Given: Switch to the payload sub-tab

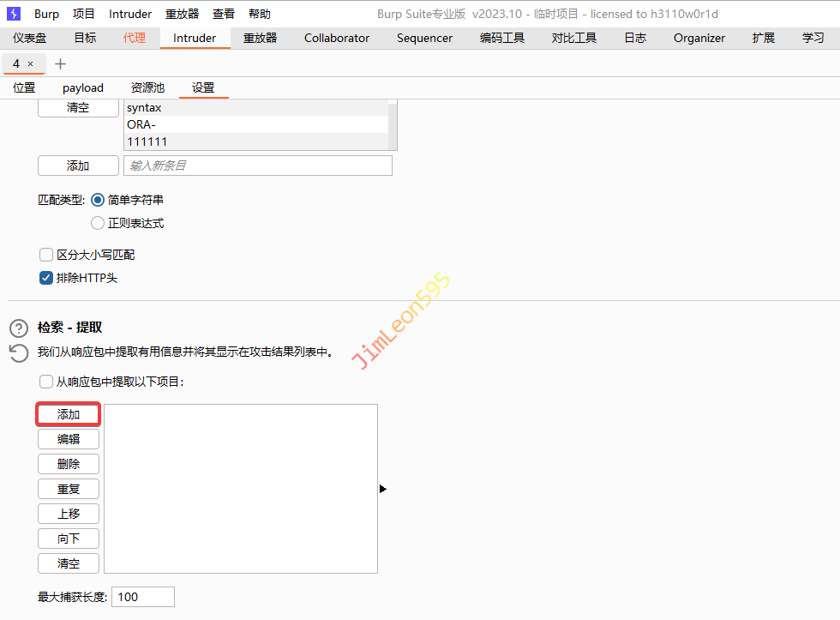Looking at the screenshot, I should 82,87.
